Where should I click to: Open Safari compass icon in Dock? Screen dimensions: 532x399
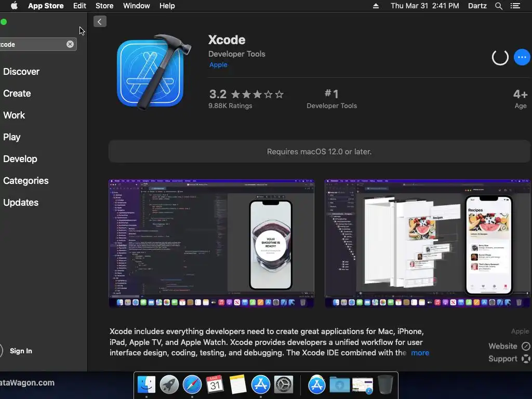click(x=192, y=385)
